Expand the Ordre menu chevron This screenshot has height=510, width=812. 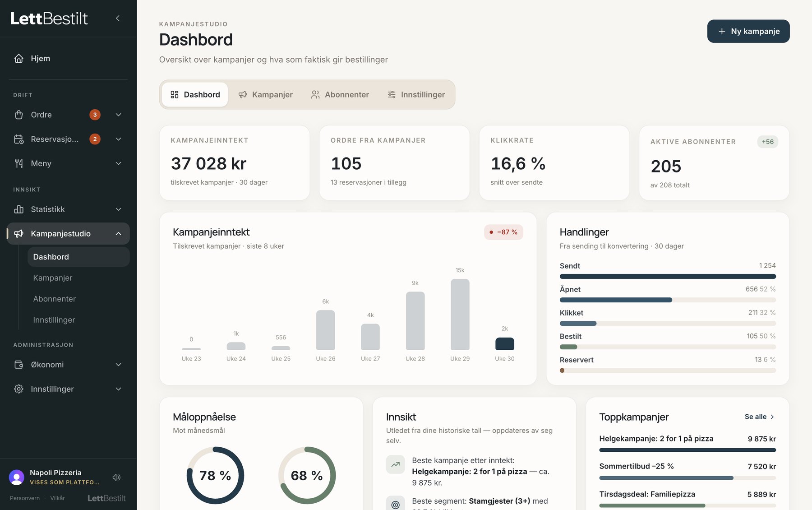(x=119, y=115)
